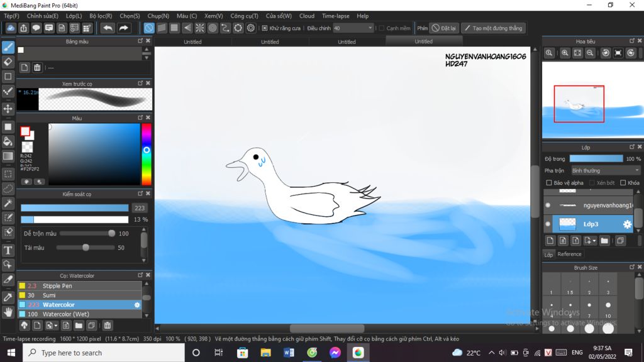Viewport: 644px width, 362px height.
Task: Enable the Cạnh mềm checkbox
Action: coord(382,28)
